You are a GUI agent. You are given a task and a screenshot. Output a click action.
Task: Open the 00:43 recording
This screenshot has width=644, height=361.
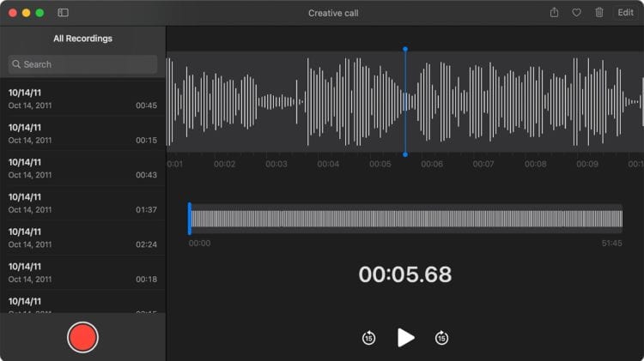tap(82, 168)
